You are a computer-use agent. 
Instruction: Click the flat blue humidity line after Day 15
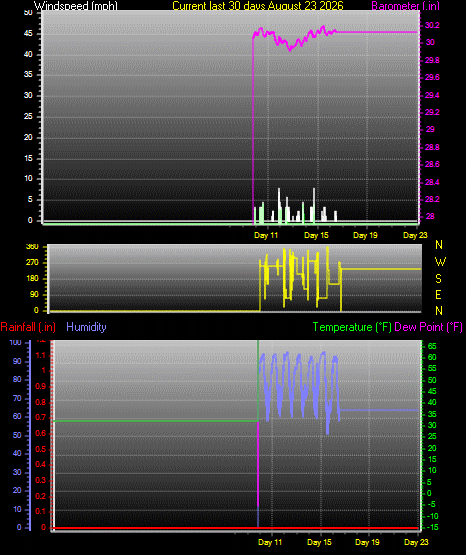coord(379,410)
